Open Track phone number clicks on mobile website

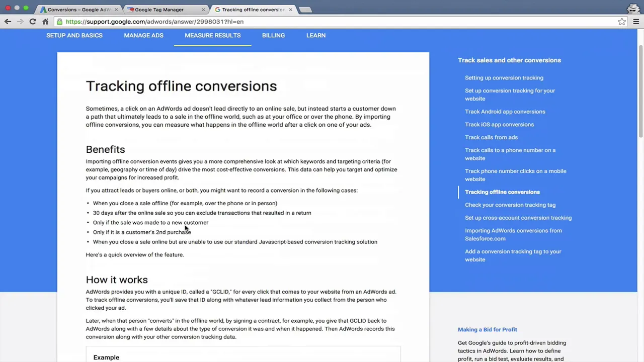pos(515,175)
